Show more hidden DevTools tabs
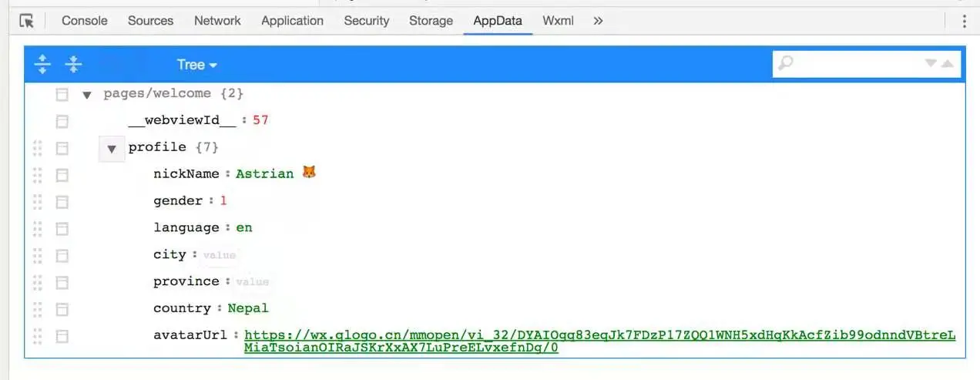 (x=598, y=21)
